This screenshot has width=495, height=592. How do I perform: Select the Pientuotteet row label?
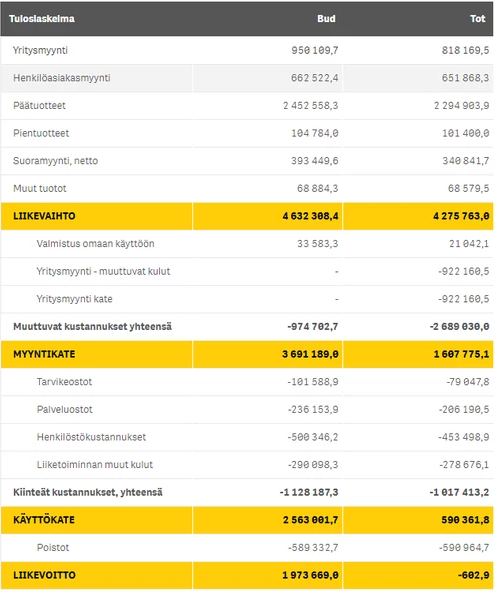[41, 133]
